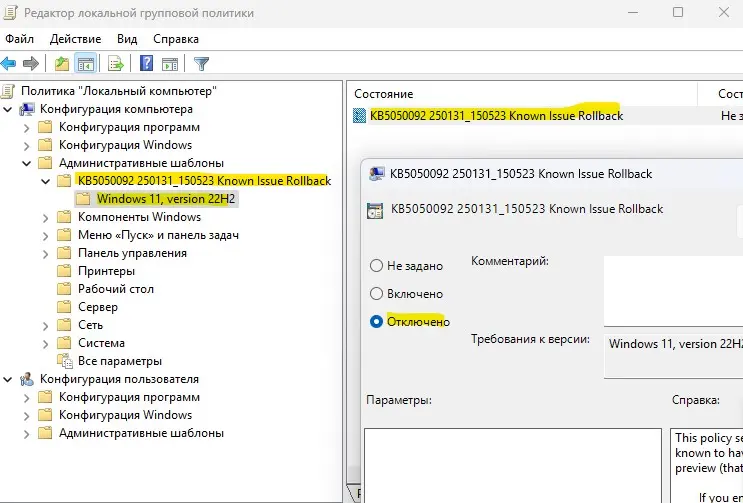Expand the Компоненты Windows node
The height and width of the screenshot is (503, 743).
pos(45,218)
